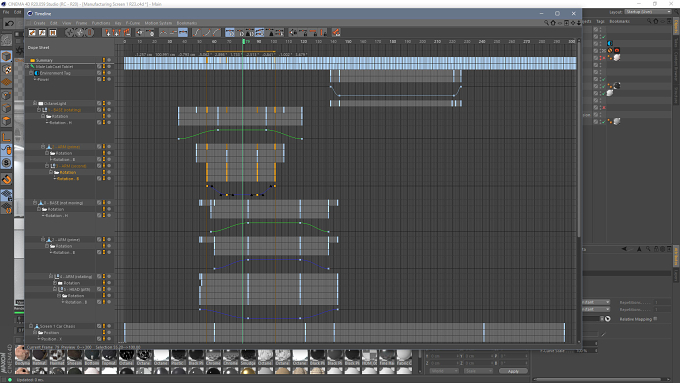Select the cube primitive icon in left palette
The image size is (680, 383).
tap(7, 56)
